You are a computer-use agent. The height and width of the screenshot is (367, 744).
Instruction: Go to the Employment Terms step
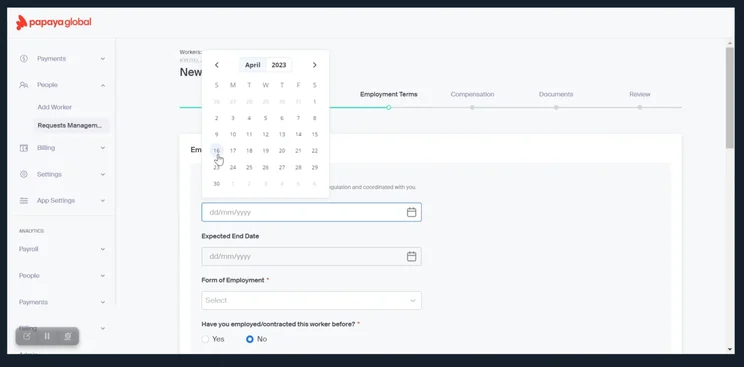389,94
